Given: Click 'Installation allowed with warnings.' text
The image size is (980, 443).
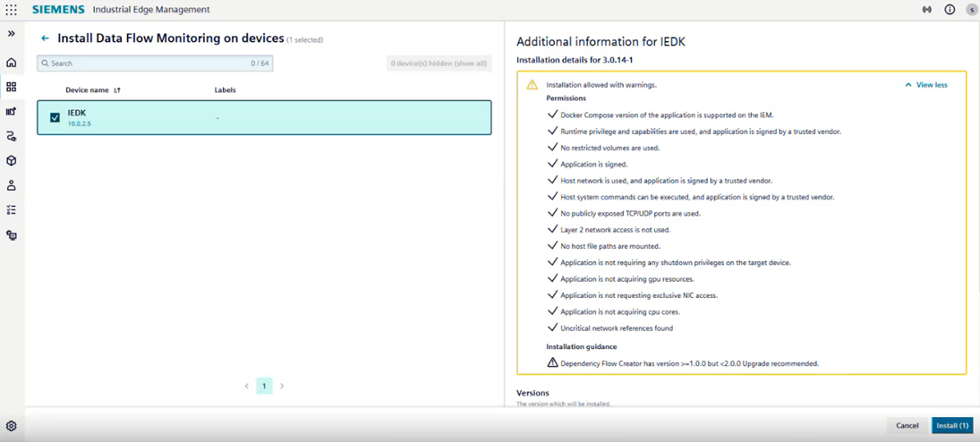Looking at the screenshot, I should pos(601,85).
